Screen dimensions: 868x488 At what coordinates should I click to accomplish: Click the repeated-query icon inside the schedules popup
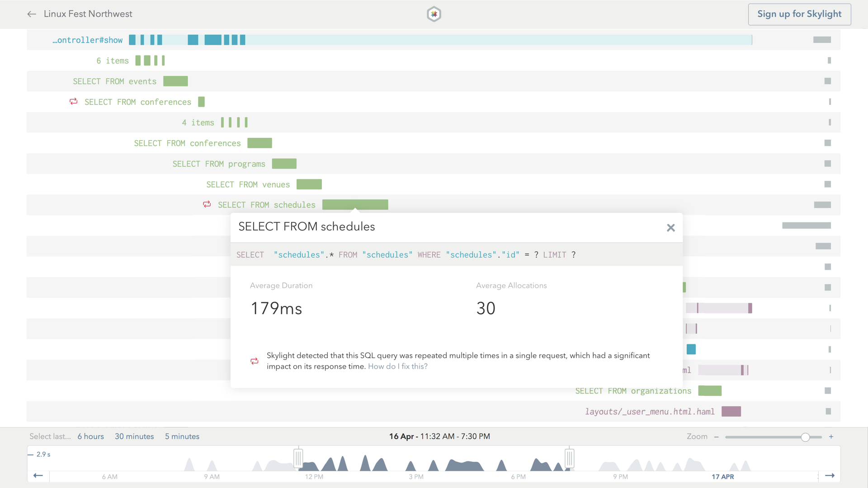pyautogui.click(x=255, y=361)
